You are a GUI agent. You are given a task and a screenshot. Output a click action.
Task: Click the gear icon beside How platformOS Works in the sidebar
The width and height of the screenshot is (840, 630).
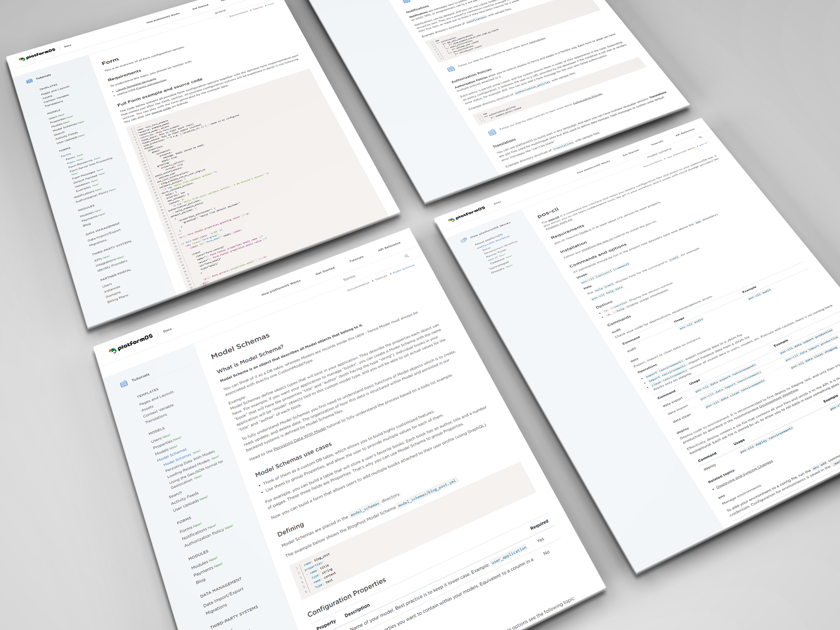pos(463,240)
